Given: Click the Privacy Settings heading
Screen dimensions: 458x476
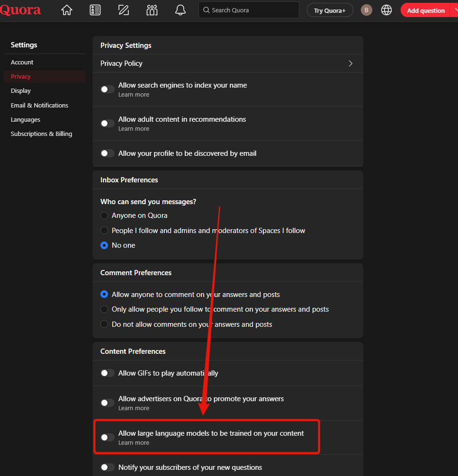Looking at the screenshot, I should pyautogui.click(x=126, y=45).
